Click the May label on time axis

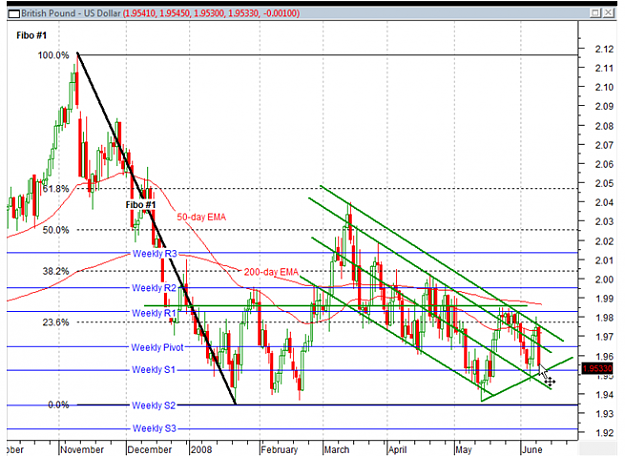(x=464, y=450)
